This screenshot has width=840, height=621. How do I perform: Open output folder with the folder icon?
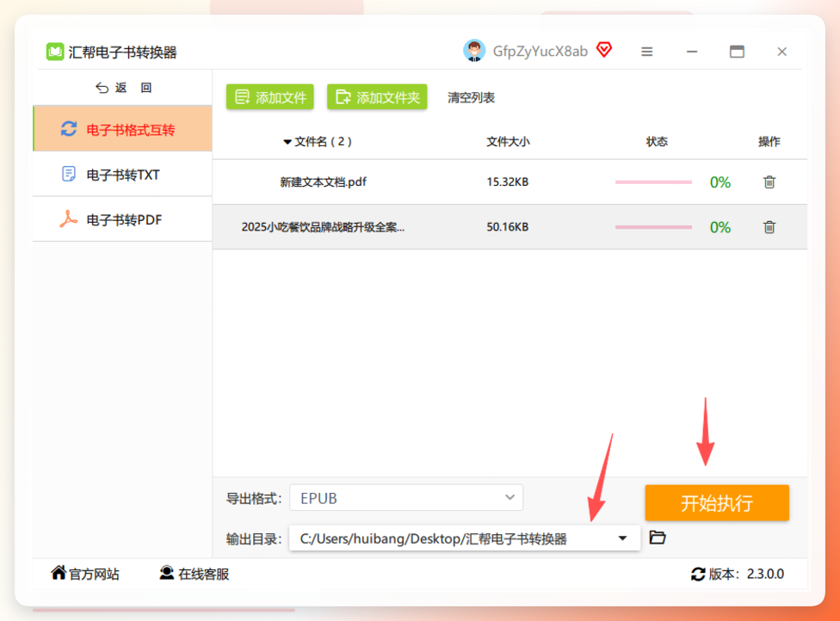click(x=658, y=538)
